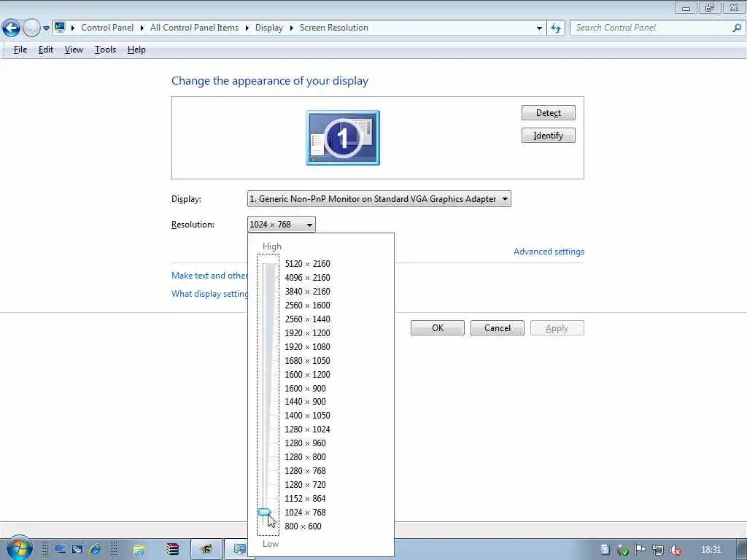Expand the arrow after Display breadcrumb
The image size is (747, 560).
point(291,28)
